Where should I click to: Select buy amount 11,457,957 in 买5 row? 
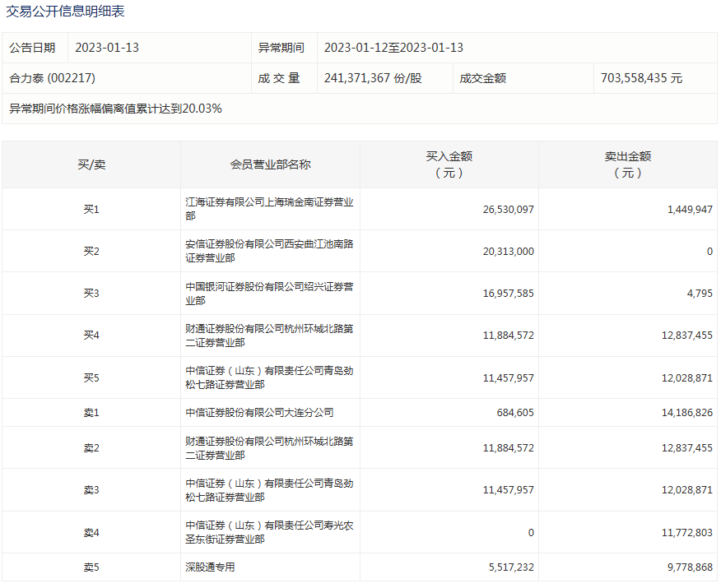508,377
